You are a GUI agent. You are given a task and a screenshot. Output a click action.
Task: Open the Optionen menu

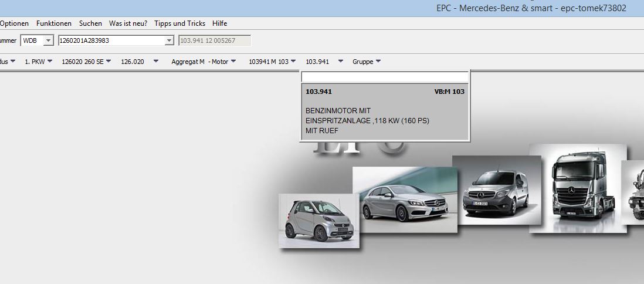pyautogui.click(x=15, y=23)
